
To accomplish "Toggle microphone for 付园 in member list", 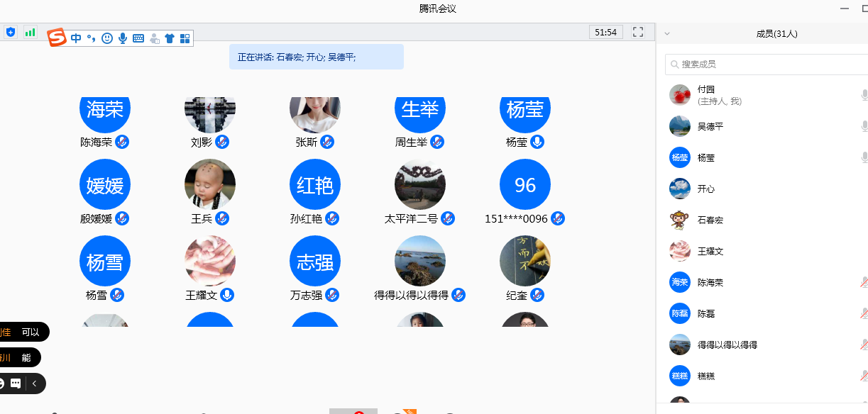I will point(864,95).
